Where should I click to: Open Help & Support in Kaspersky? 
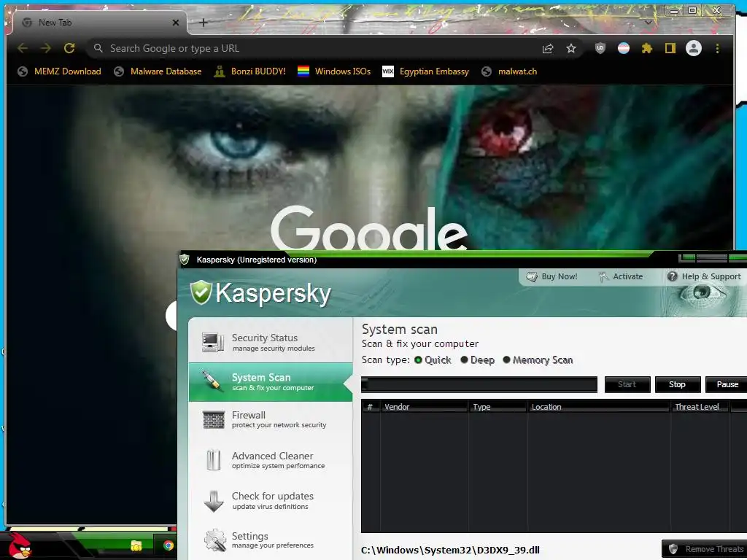[x=704, y=276]
